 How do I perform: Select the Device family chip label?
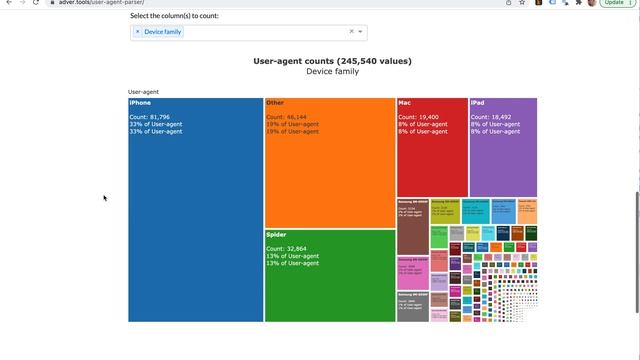coord(162,32)
